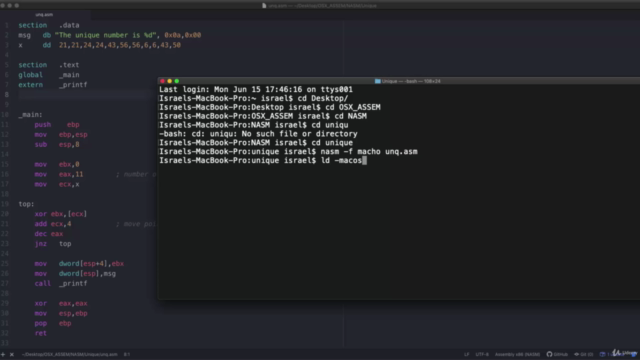Click the 8:1 cursor position indicator

127,354
